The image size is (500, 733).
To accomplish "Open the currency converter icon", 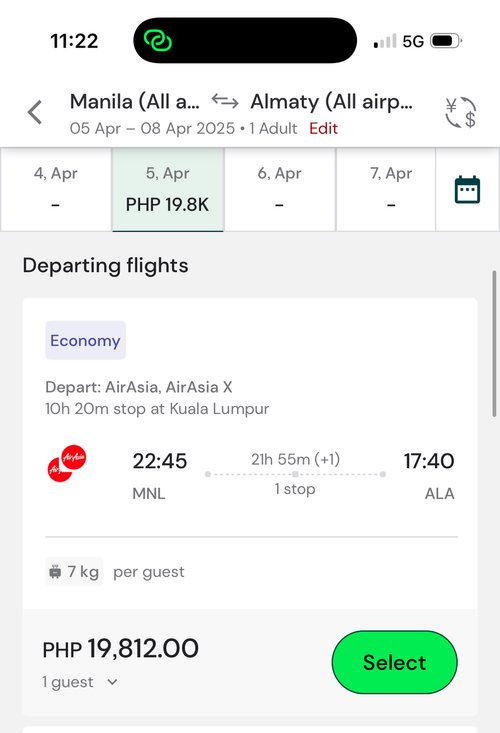I will (460, 113).
